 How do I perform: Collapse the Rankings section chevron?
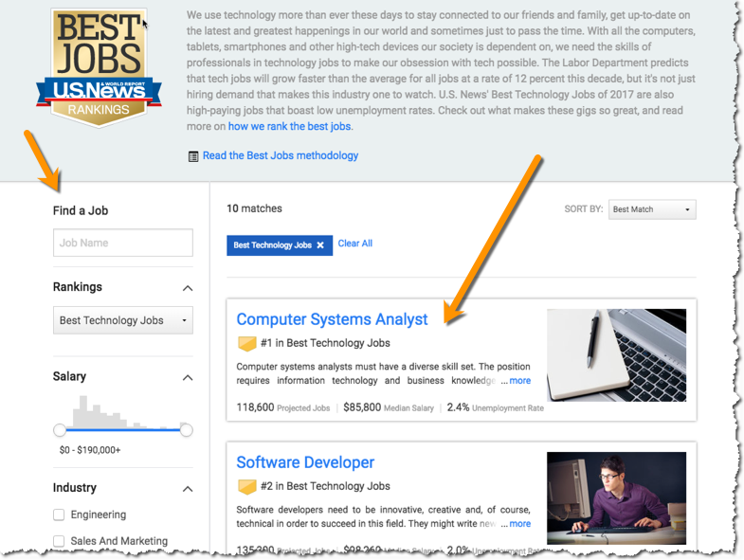pyautogui.click(x=188, y=288)
